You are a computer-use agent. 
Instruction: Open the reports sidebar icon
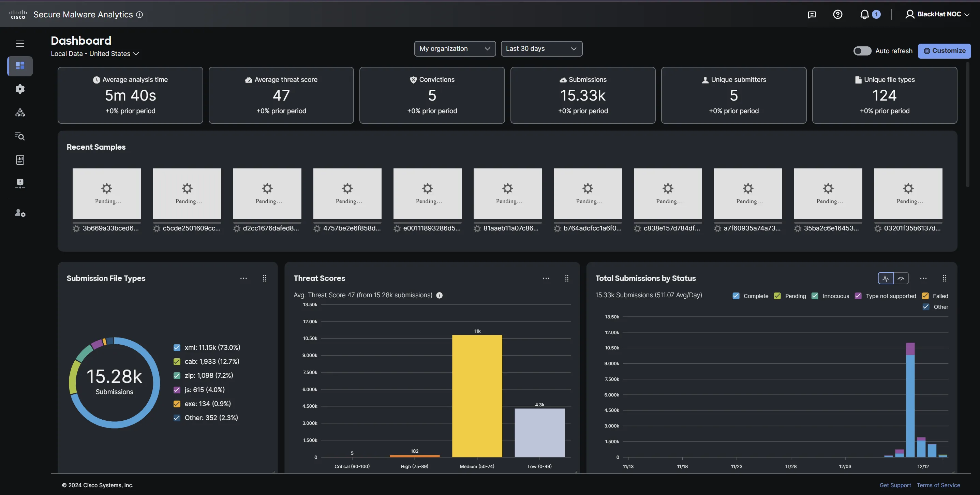click(20, 160)
